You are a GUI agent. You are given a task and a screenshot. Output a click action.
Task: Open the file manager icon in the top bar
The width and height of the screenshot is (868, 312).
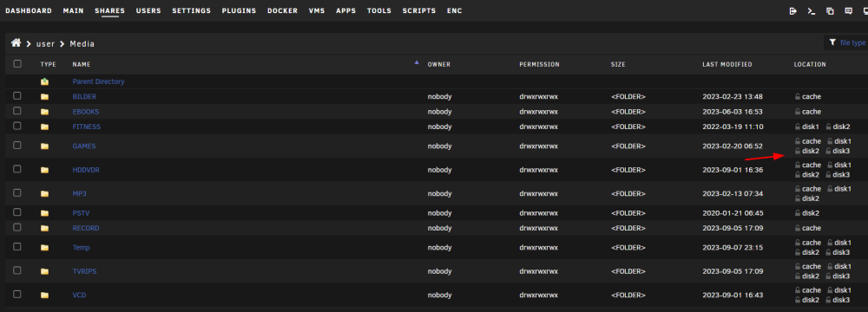tap(830, 10)
